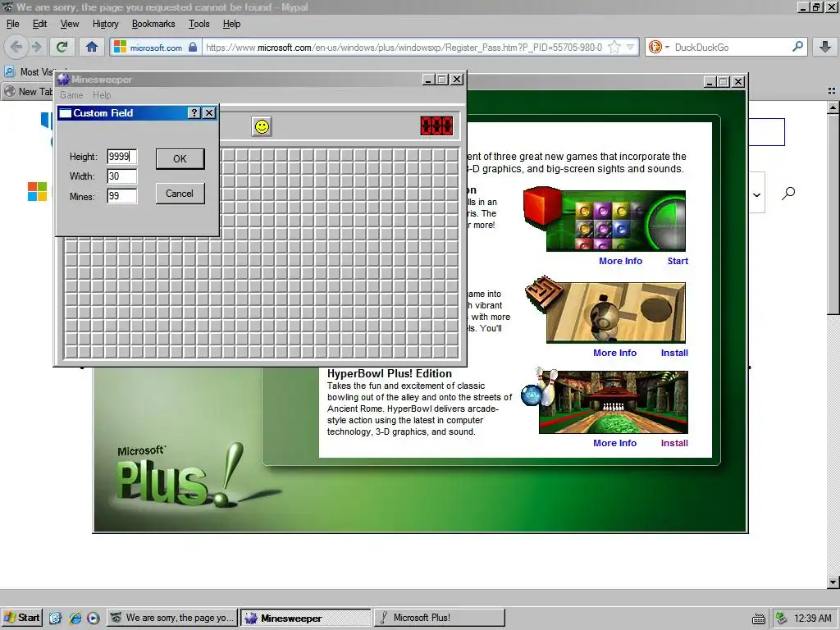Click the page scrollbar down arrow
The width and height of the screenshot is (840, 630).
click(x=833, y=582)
